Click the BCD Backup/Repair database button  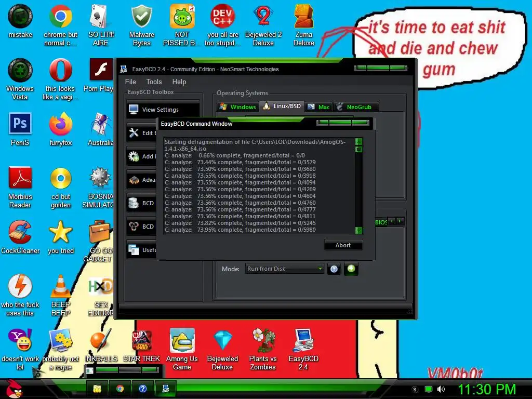coord(141,203)
